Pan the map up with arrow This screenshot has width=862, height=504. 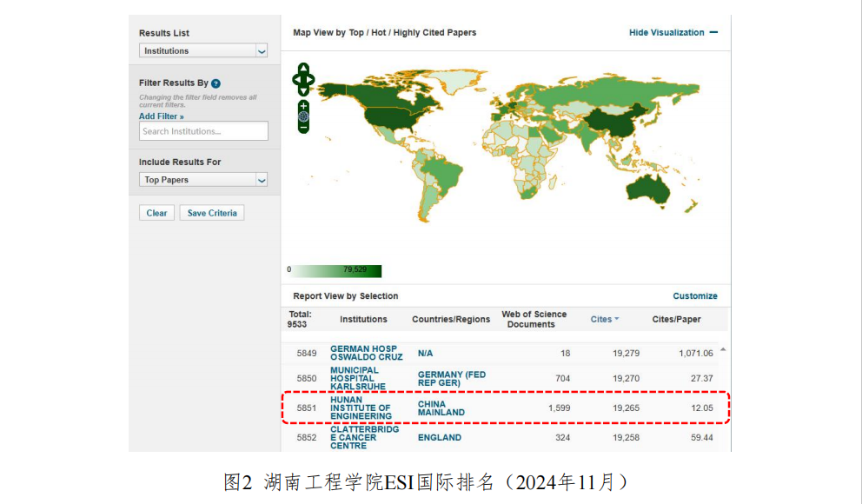coord(303,68)
